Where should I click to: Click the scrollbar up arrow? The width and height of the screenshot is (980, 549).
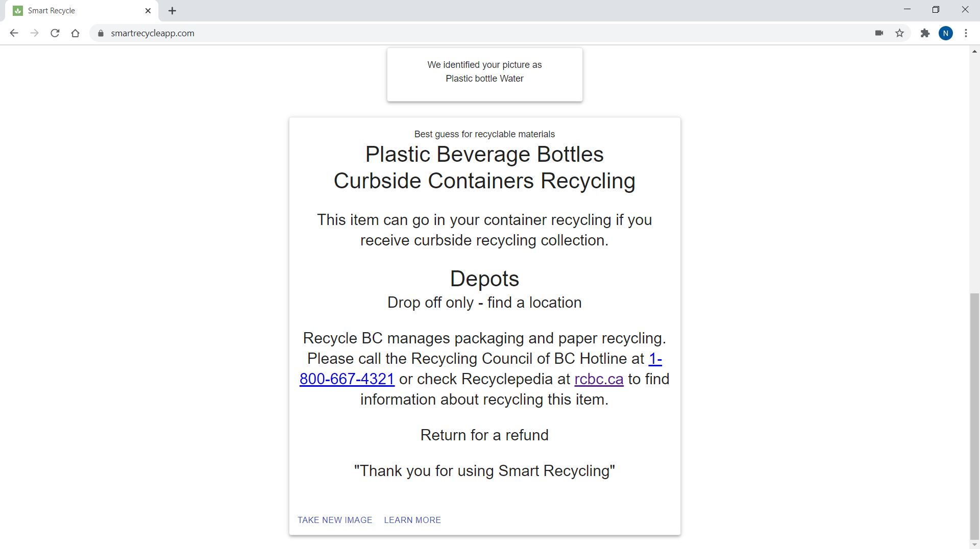click(974, 51)
